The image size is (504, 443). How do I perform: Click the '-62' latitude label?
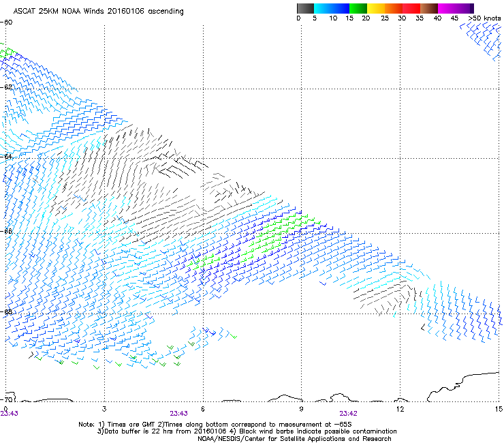point(6,87)
